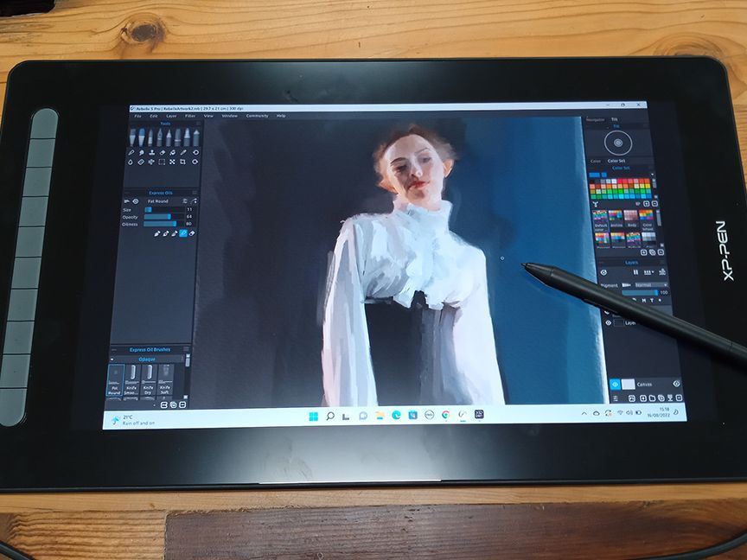Open the Edit menu
747x560 pixels.
(154, 116)
